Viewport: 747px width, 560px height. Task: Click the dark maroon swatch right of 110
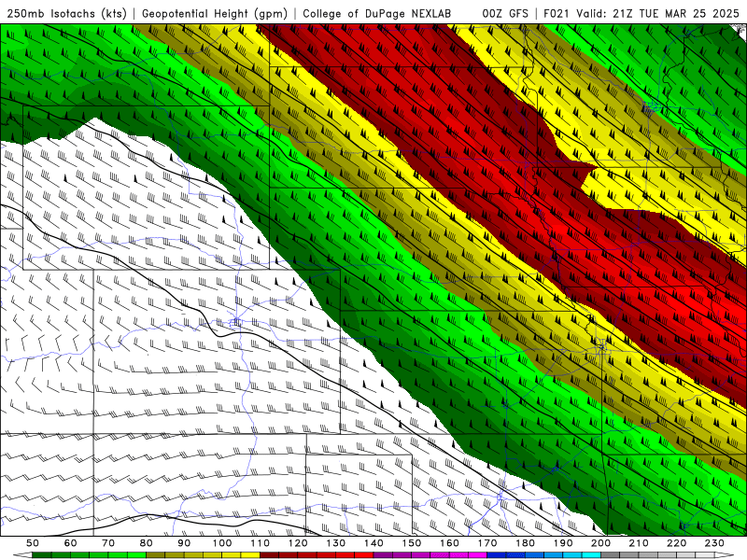(x=269, y=555)
